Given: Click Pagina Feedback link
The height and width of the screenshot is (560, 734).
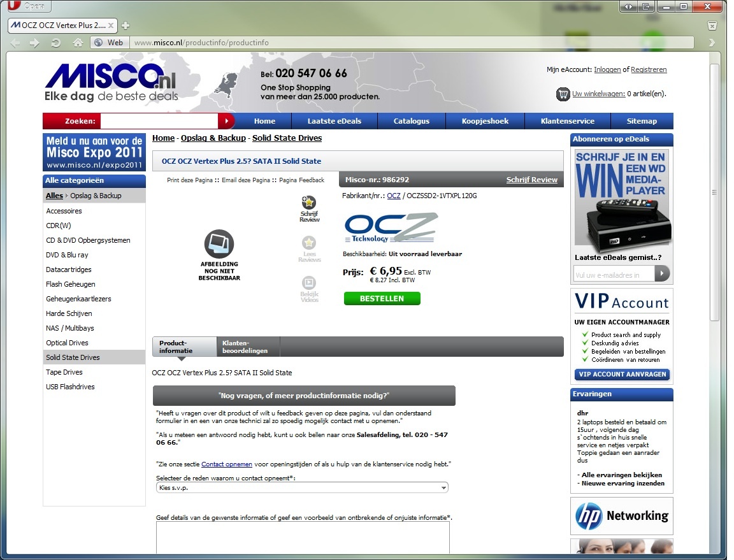Looking at the screenshot, I should click(x=301, y=180).
